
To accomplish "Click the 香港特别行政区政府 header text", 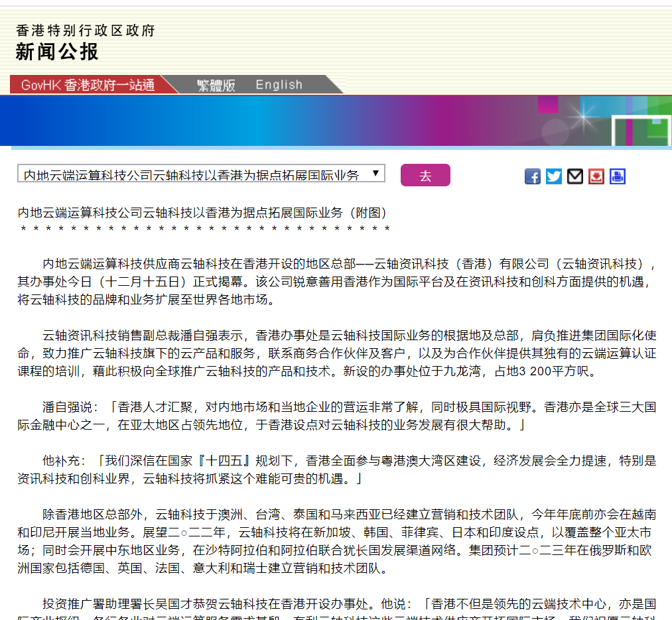I will [86, 31].
